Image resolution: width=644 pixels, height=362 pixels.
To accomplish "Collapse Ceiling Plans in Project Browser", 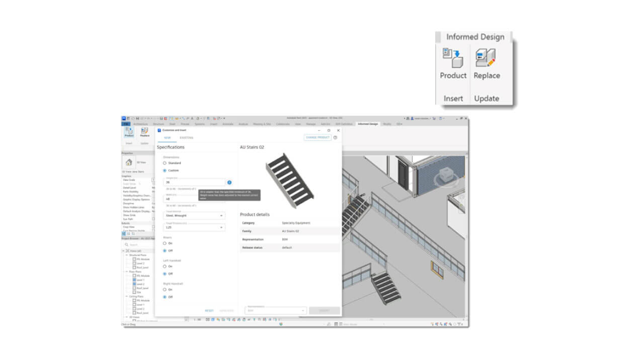I will pos(127,296).
